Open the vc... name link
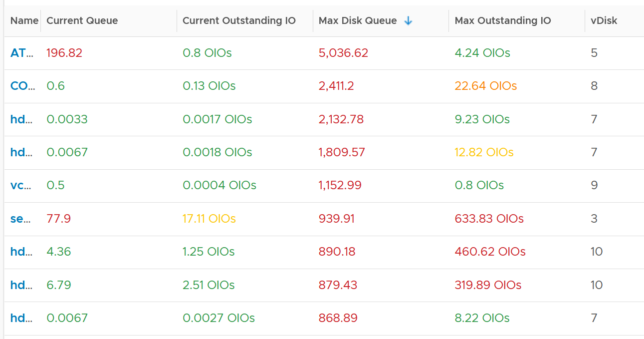 (x=21, y=185)
